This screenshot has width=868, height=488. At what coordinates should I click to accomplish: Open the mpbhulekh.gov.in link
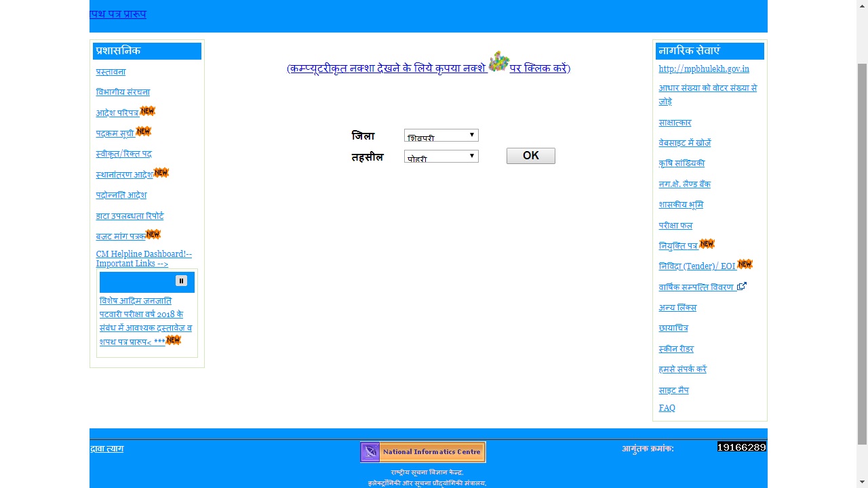click(703, 69)
